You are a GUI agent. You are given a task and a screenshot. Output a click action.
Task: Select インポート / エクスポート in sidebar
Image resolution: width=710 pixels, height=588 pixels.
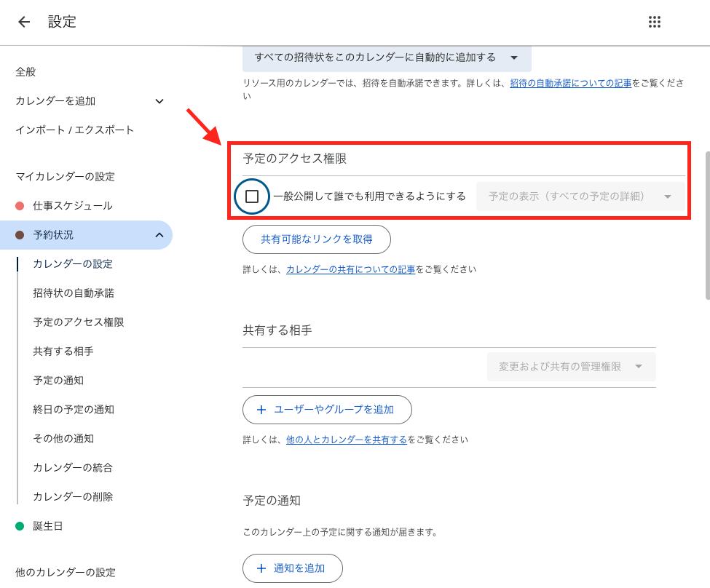[75, 130]
